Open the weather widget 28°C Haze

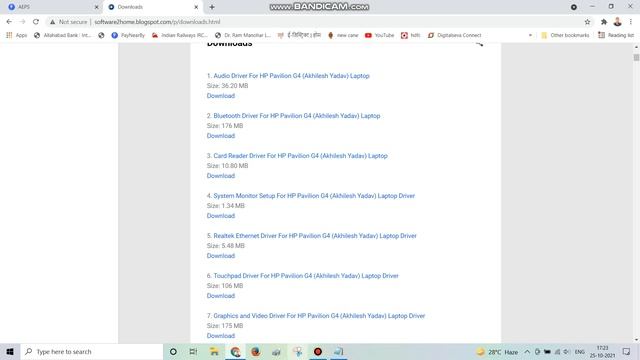point(498,352)
